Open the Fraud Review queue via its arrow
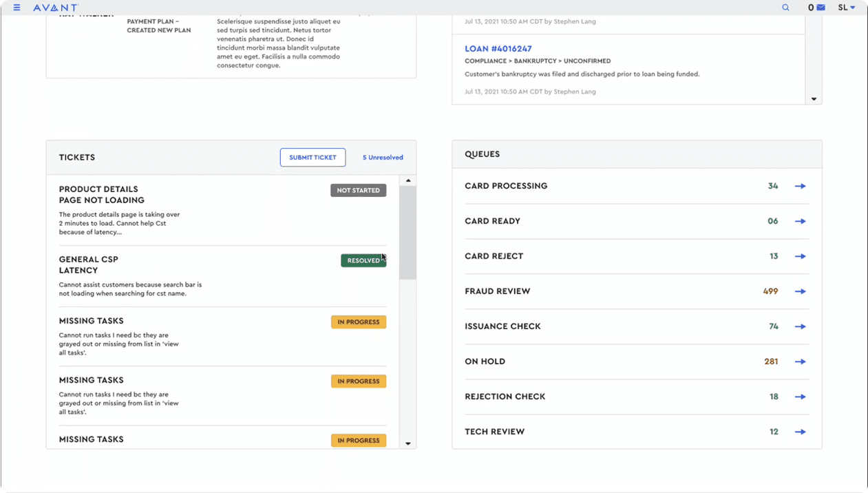Screen dimensions: 868x493 coord(800,291)
